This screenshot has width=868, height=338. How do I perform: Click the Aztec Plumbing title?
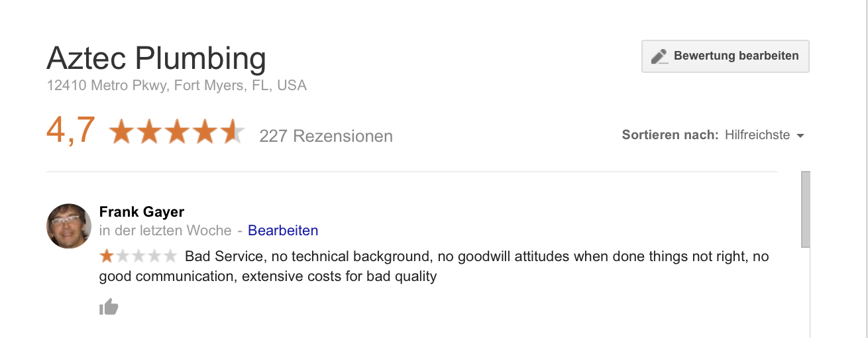click(156, 58)
